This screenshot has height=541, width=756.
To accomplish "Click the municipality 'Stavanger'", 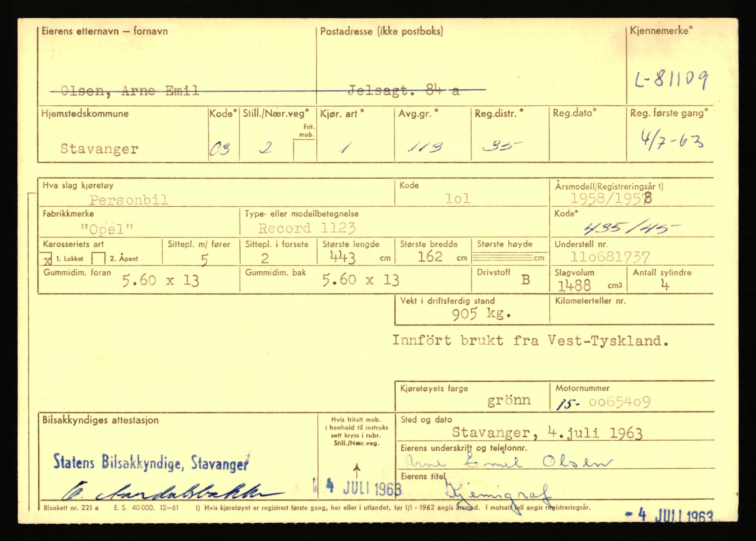I will tap(99, 149).
